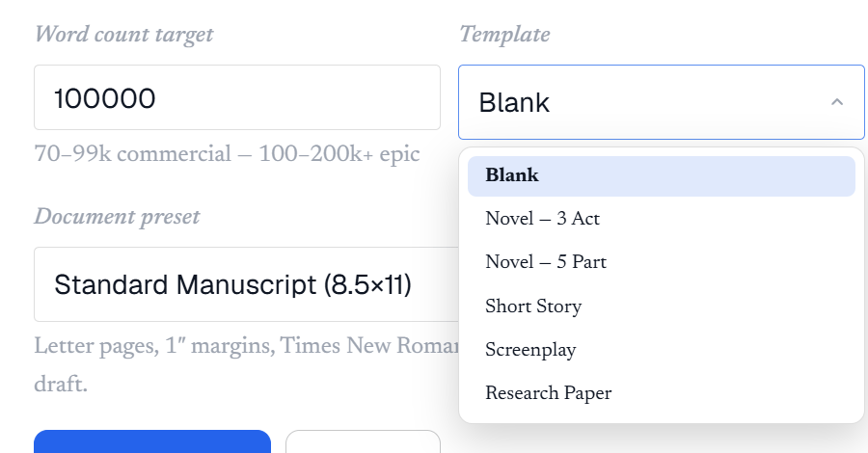The width and height of the screenshot is (868, 453).
Task: Pick the Screenplay template
Action: pyautogui.click(x=662, y=350)
